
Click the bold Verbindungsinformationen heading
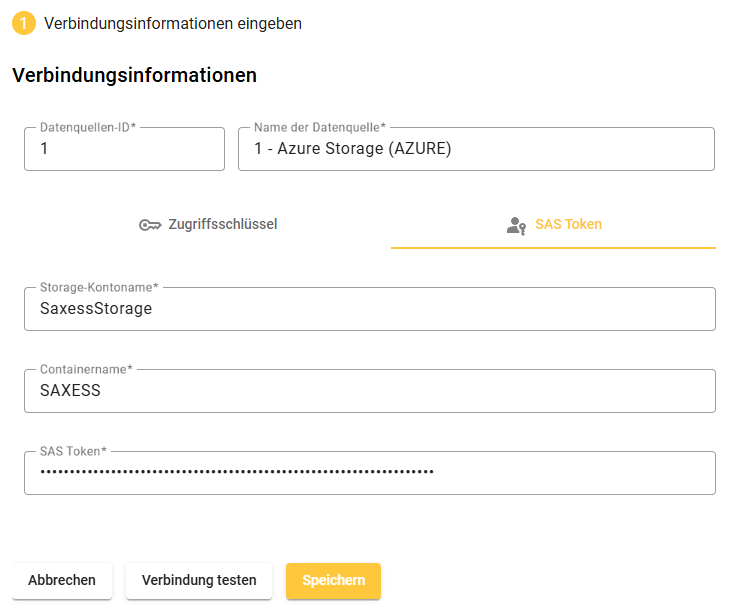(x=134, y=75)
